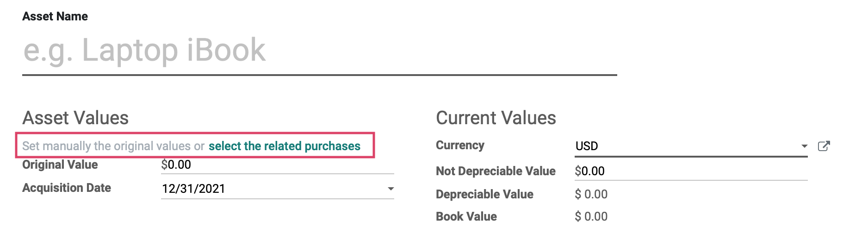
Task: Open the Currency external link icon
Action: (824, 146)
